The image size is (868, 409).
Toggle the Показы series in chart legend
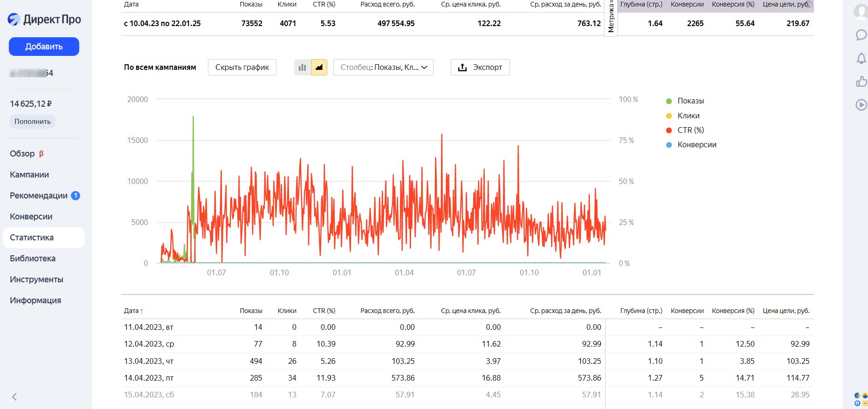(x=690, y=101)
